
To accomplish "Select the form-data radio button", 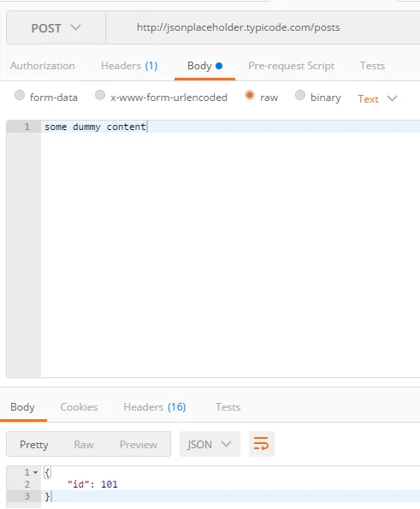I will 20,96.
